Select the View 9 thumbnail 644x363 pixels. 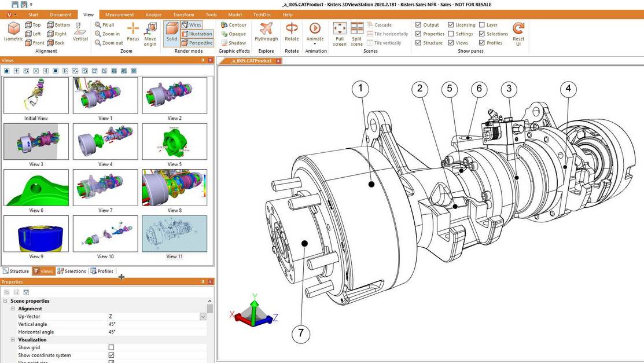click(36, 233)
